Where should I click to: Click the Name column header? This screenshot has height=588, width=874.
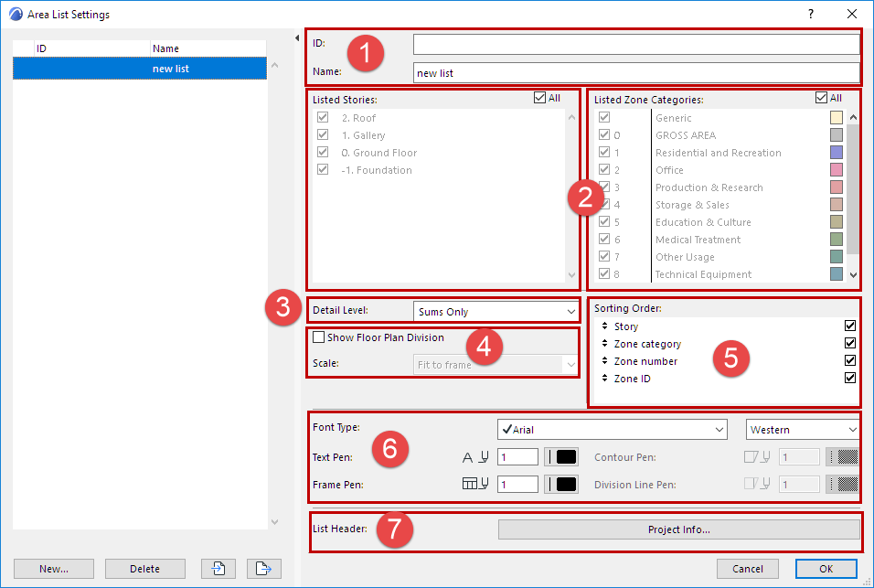[209, 48]
